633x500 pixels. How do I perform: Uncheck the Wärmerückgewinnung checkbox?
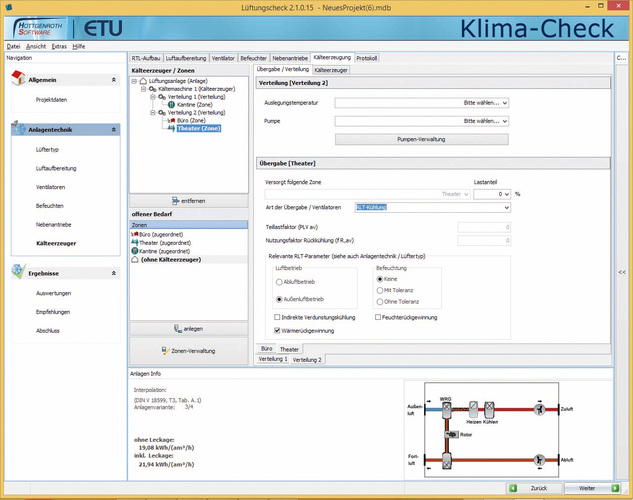[x=279, y=330]
